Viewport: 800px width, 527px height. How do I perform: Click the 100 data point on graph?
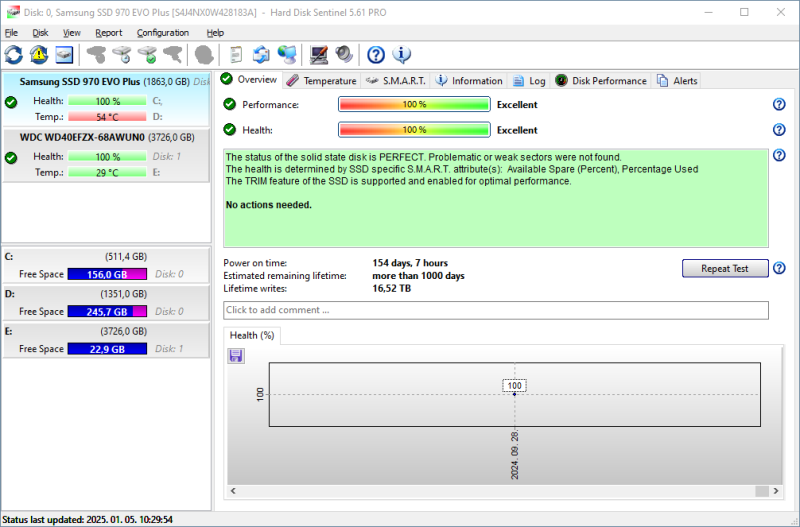pyautogui.click(x=514, y=394)
